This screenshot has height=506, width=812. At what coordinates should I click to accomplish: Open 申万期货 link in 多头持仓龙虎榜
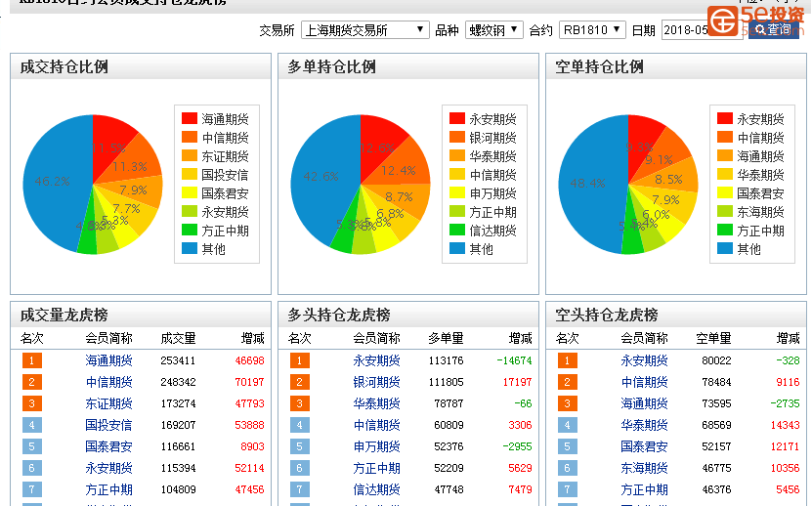coord(376,446)
